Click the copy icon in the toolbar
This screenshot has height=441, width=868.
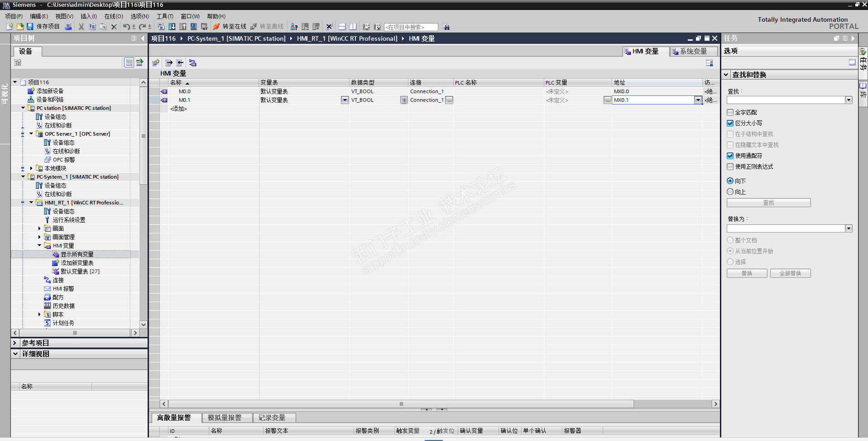92,27
